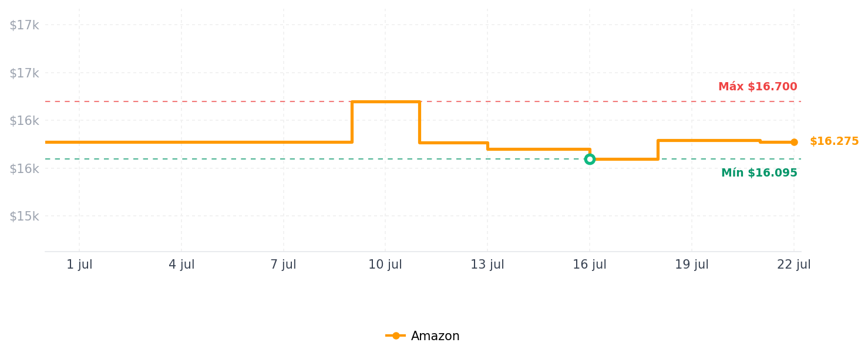Select the 10 jul axis label

385,265
